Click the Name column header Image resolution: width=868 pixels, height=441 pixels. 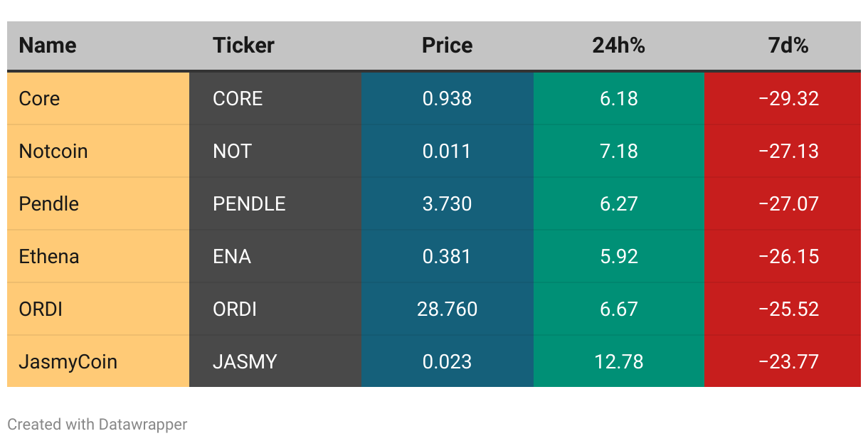(48, 46)
